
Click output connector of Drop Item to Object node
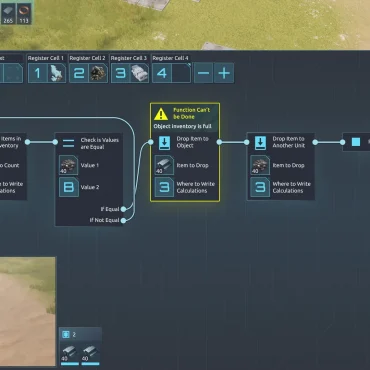pyautogui.click(x=219, y=142)
